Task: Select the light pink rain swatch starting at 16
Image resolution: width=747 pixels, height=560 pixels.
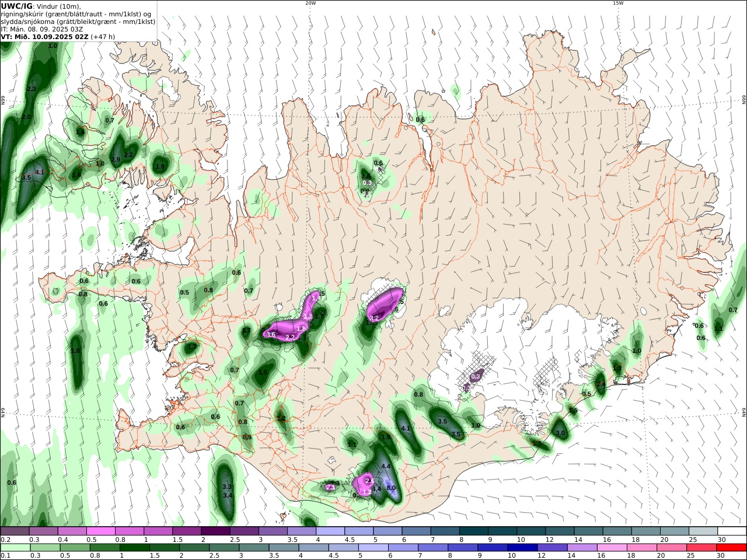Action: (612, 548)
